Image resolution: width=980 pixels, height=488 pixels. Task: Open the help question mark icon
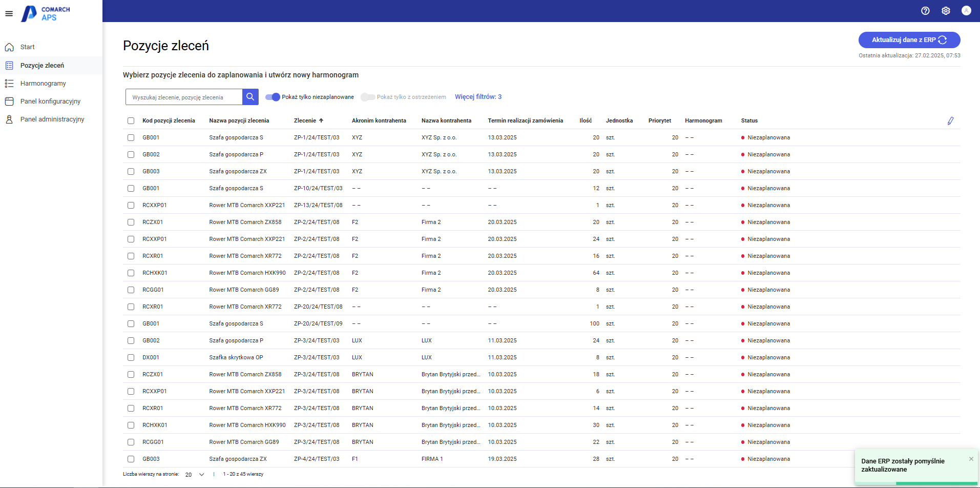(x=925, y=11)
